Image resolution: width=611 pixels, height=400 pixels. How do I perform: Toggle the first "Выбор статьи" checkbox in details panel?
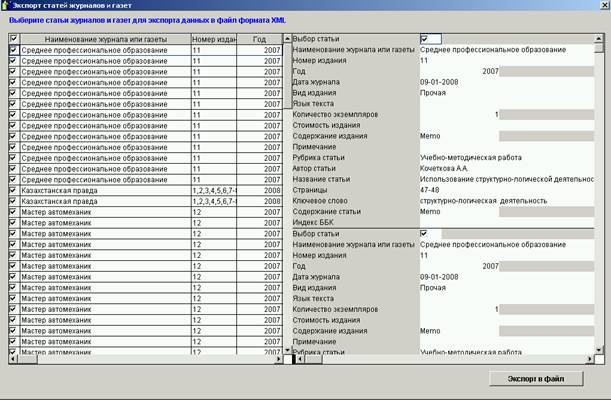(x=424, y=39)
